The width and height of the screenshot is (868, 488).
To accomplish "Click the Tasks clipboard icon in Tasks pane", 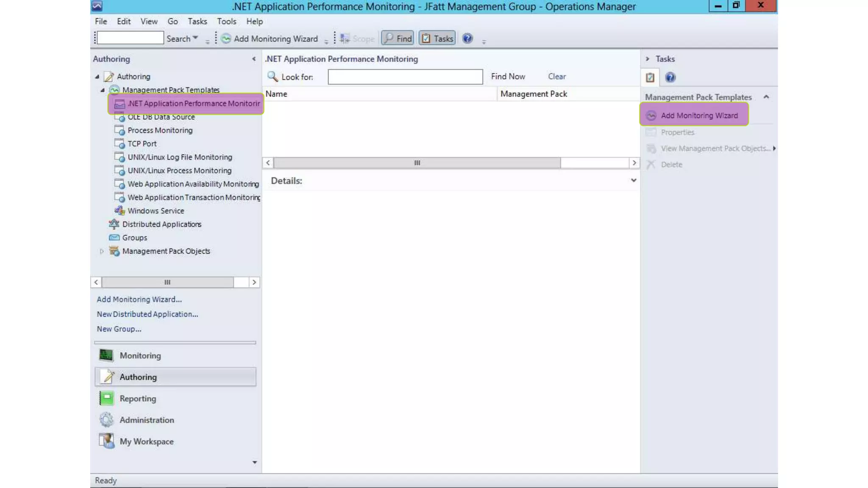I will tap(650, 78).
